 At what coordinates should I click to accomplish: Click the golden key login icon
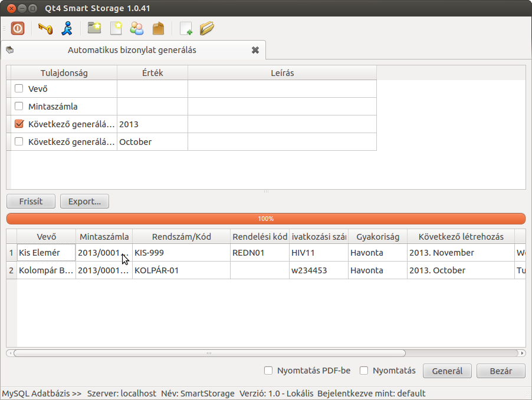pyautogui.click(x=45, y=28)
